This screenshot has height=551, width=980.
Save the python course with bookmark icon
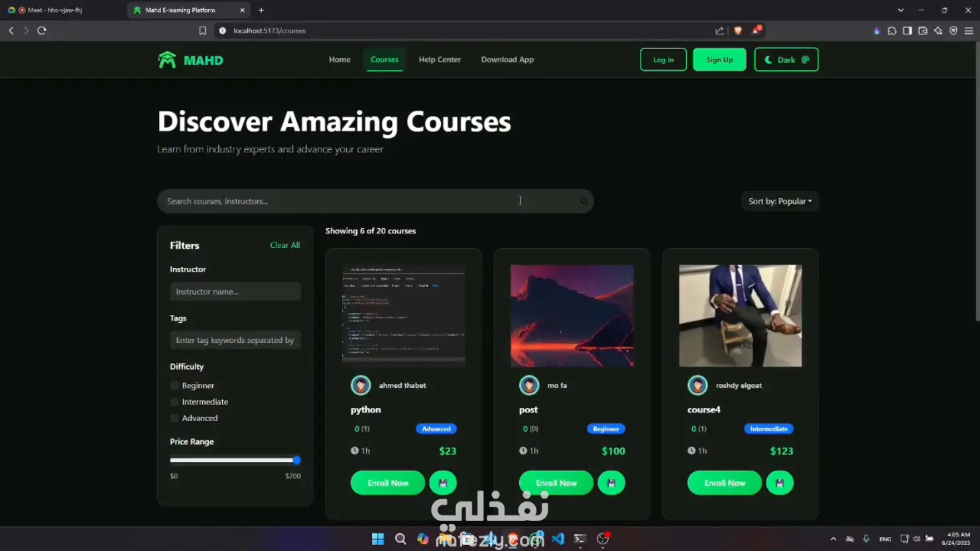click(x=443, y=483)
